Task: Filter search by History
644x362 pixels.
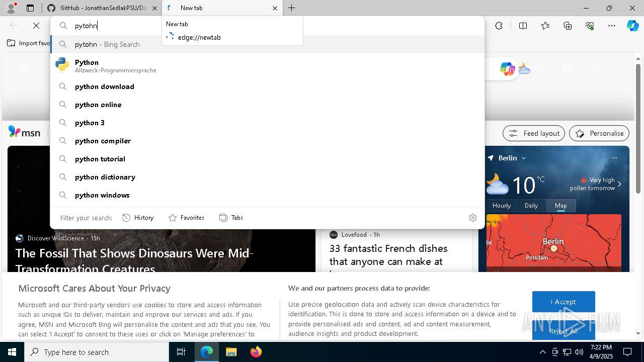Action: (x=138, y=218)
